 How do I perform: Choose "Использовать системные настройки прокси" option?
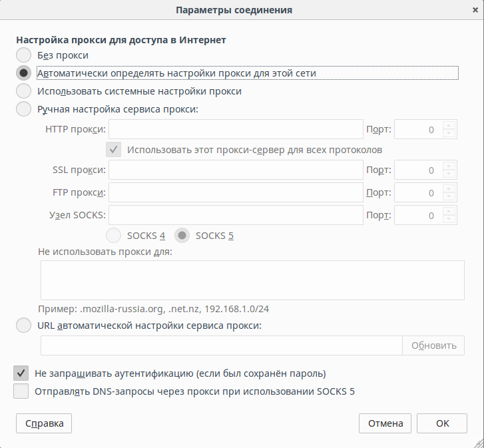23,91
